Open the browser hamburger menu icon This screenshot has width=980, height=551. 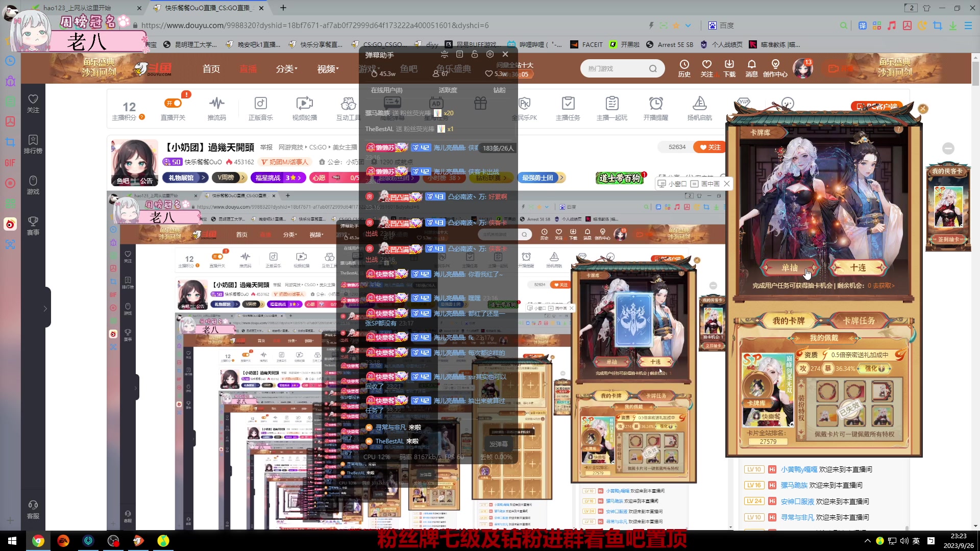968,26
